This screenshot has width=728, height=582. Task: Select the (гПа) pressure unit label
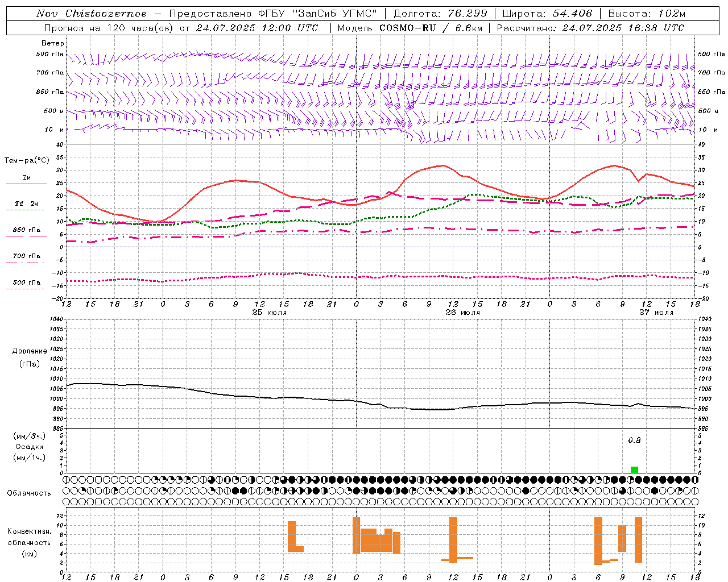point(30,364)
